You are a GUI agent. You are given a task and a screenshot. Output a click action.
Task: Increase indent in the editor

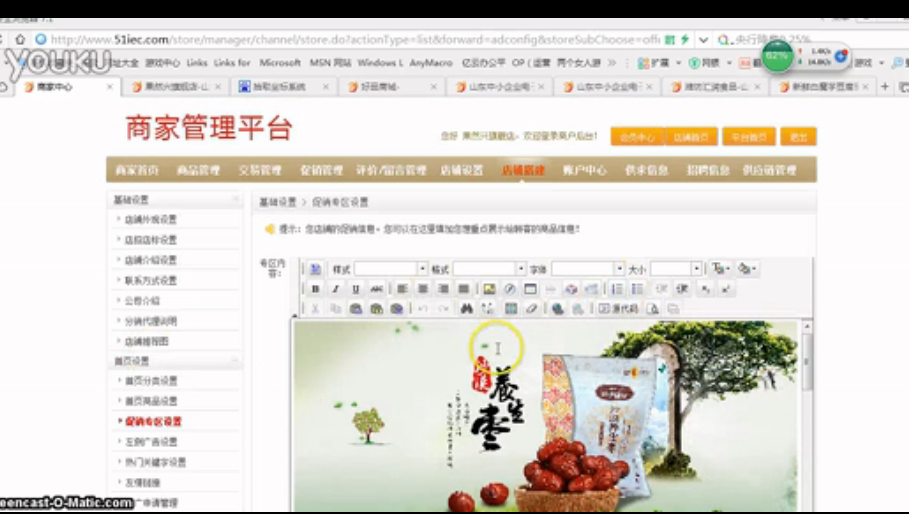(682, 289)
